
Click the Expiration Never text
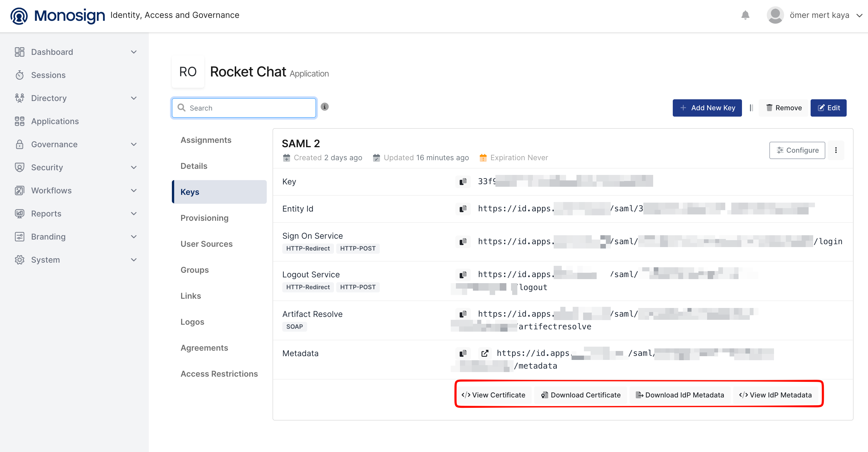[x=519, y=158]
